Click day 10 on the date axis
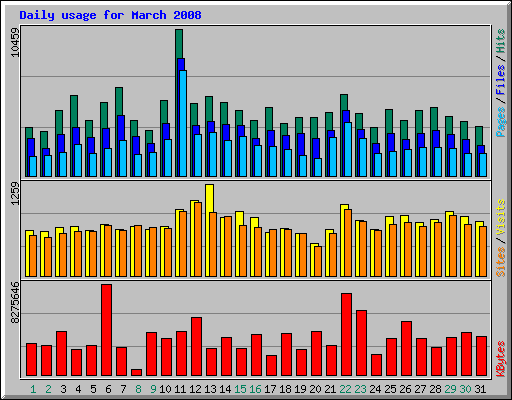This screenshot has height=400, width=512. (165, 389)
